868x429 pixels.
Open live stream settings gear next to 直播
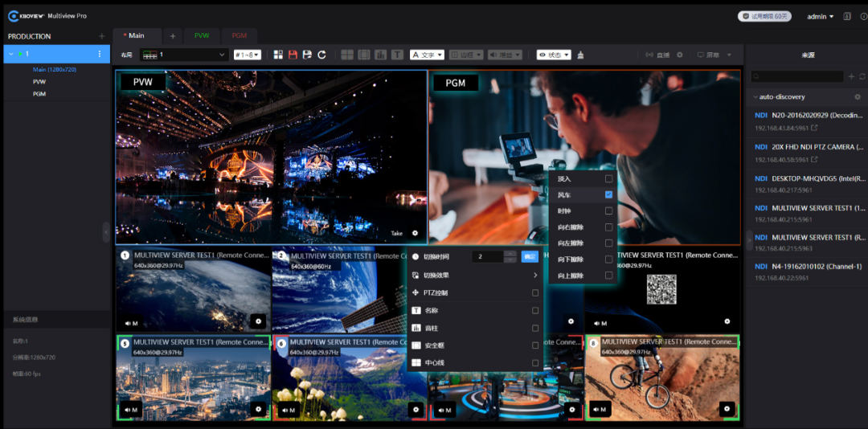coord(680,55)
